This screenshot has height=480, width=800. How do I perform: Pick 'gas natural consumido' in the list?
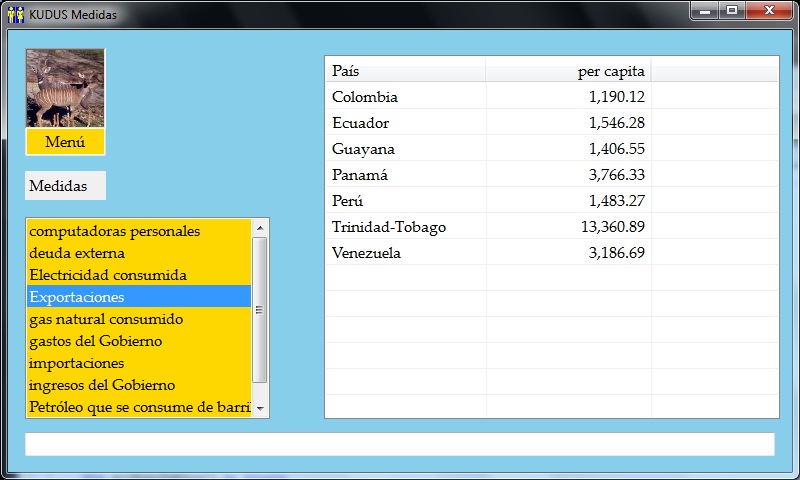106,319
